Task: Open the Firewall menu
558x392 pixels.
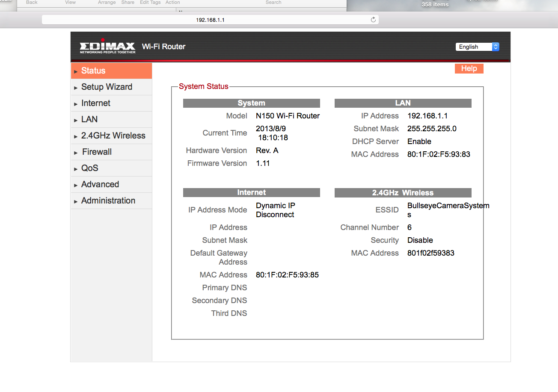Action: [111, 152]
